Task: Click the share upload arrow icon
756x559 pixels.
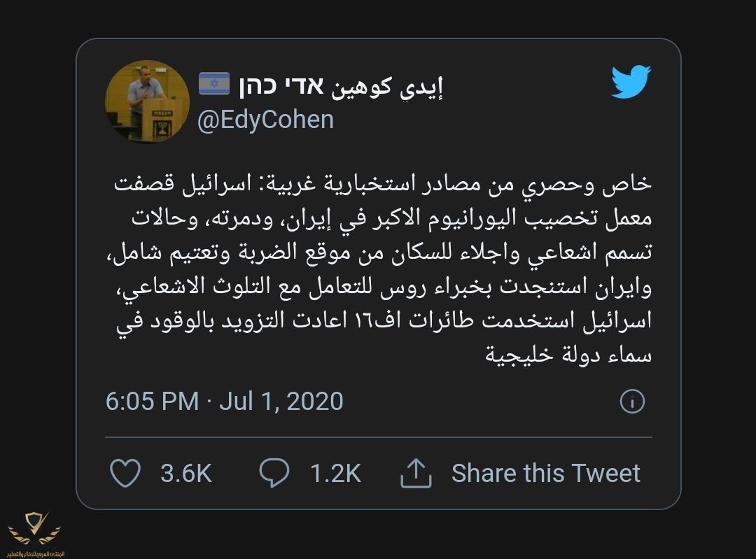Action: pos(416,474)
